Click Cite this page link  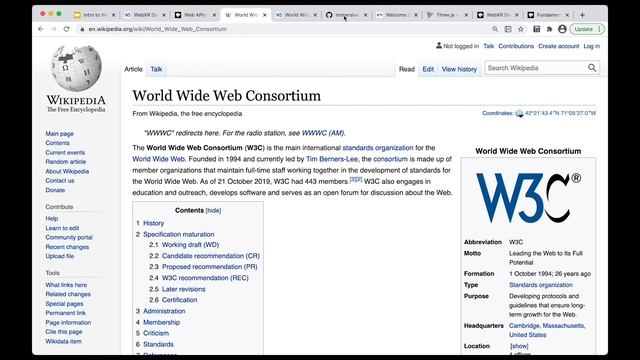[64, 331]
